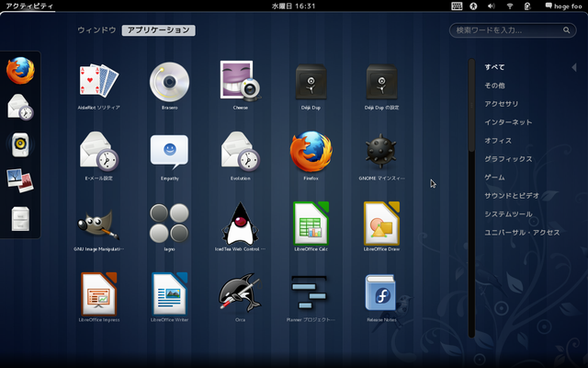
Task: Launch AisleRiot Solitaire from the application grid
Action: pyautogui.click(x=99, y=82)
